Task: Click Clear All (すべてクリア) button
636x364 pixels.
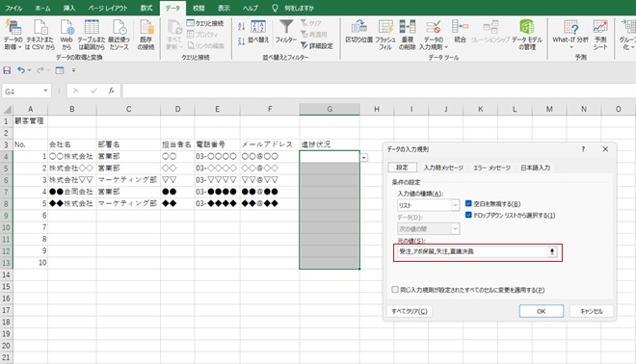Action: (410, 311)
